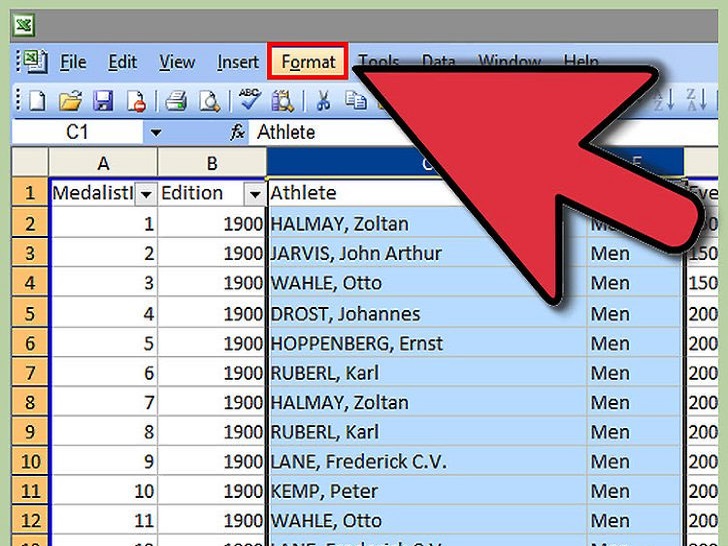Click the Print icon in the toolbar

(x=176, y=99)
